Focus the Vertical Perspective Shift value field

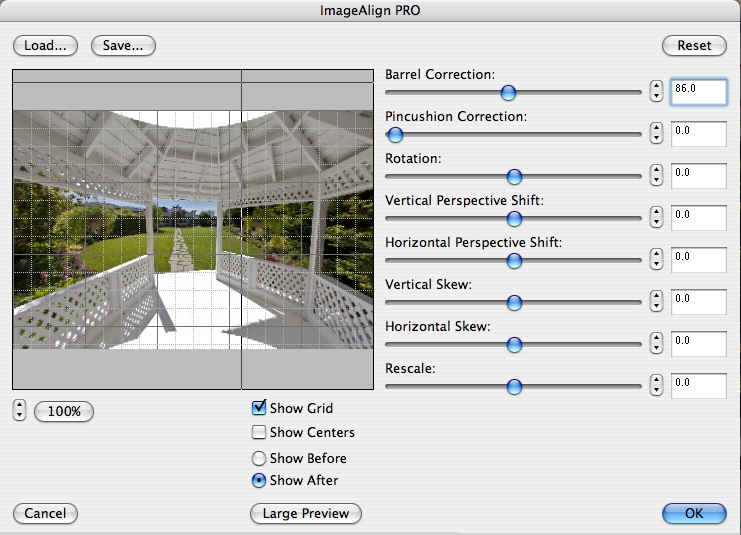tap(699, 218)
